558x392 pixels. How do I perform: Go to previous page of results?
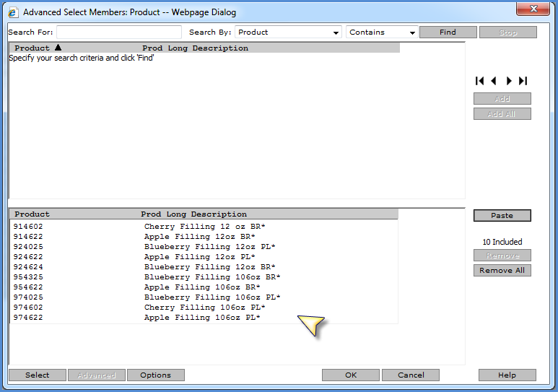click(494, 81)
